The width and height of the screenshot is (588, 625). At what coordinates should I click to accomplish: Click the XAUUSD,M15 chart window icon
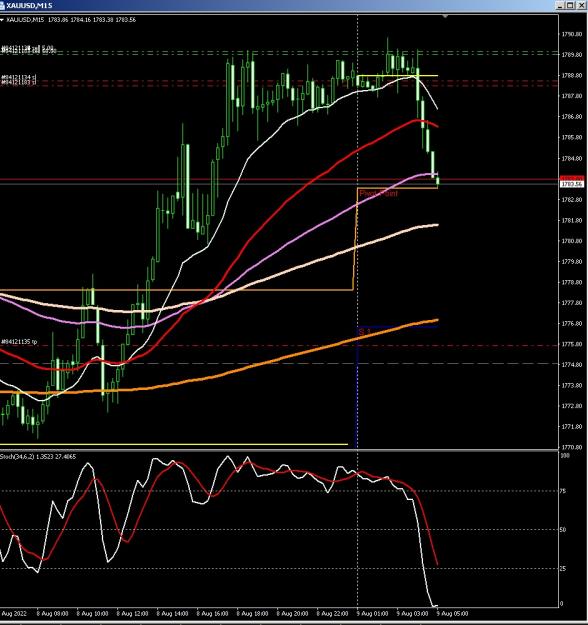[2, 6]
